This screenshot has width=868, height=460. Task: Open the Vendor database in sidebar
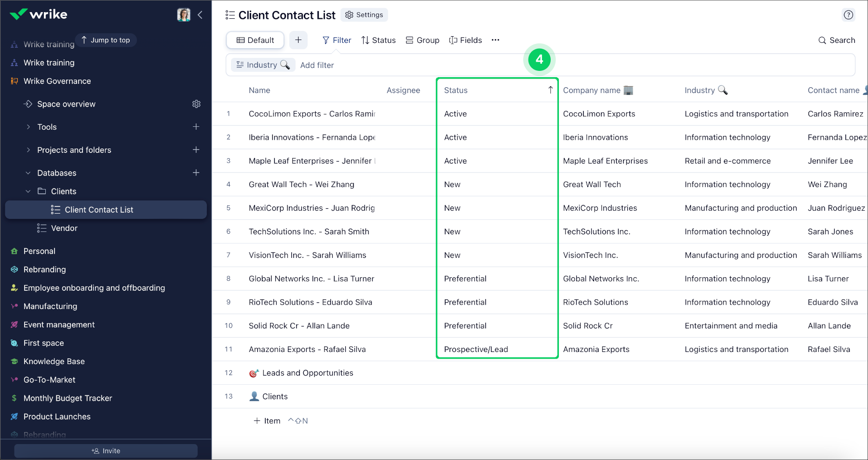coord(64,228)
